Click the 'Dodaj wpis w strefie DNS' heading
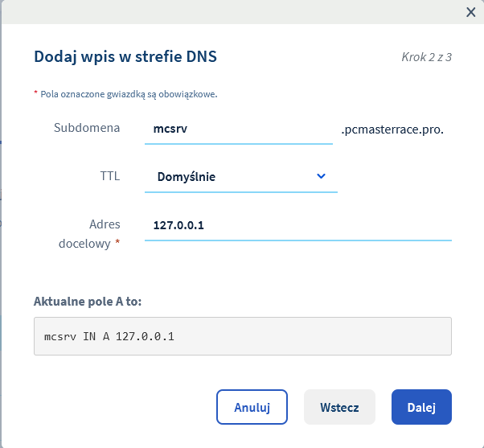 pos(125,56)
